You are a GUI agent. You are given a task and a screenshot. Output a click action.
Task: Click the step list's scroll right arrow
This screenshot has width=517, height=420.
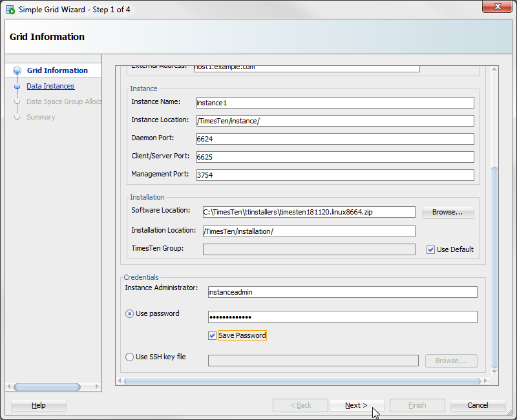click(97, 386)
